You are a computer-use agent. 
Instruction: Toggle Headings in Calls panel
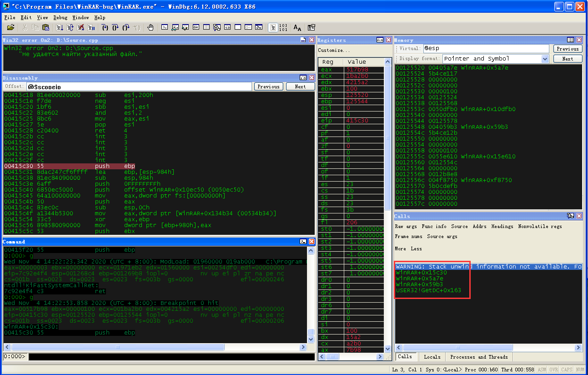coord(502,226)
